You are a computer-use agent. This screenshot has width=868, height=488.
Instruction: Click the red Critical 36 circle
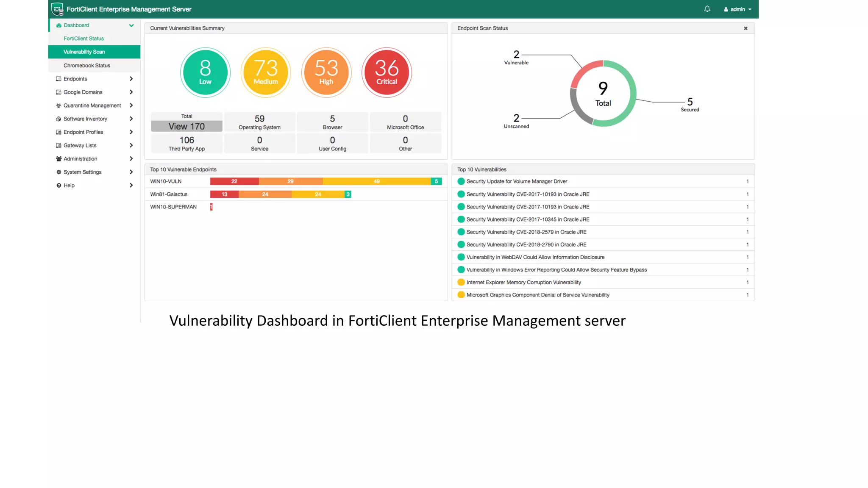click(x=386, y=72)
